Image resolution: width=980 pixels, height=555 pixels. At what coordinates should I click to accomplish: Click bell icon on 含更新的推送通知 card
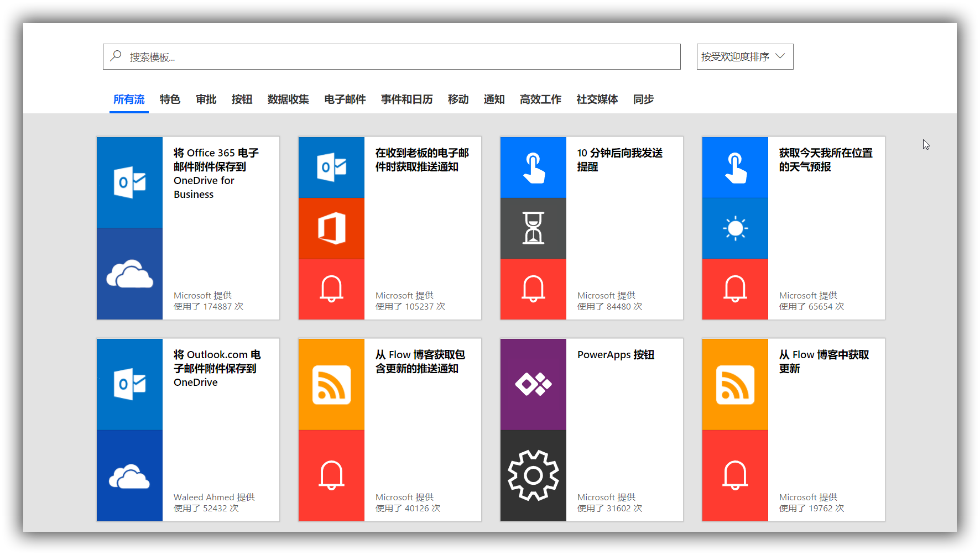331,475
